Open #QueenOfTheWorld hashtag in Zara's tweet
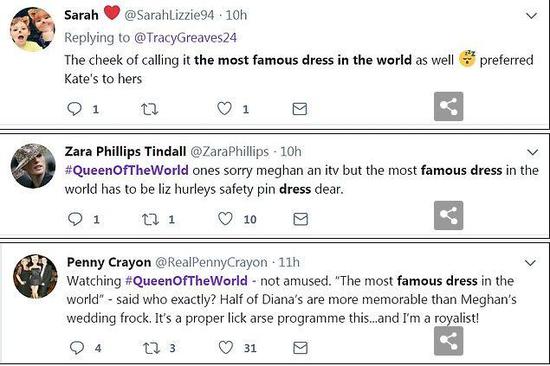This screenshot has height=366, width=550. (x=127, y=171)
